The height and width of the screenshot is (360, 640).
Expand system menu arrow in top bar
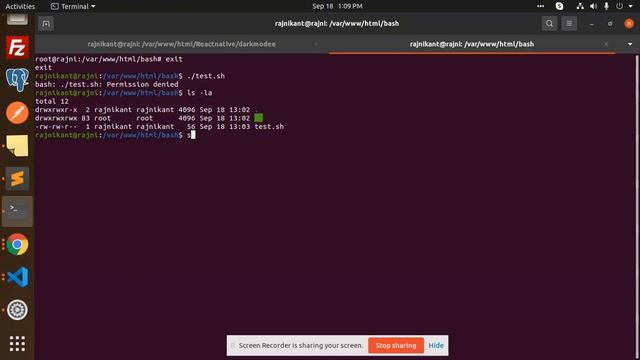[631, 6]
